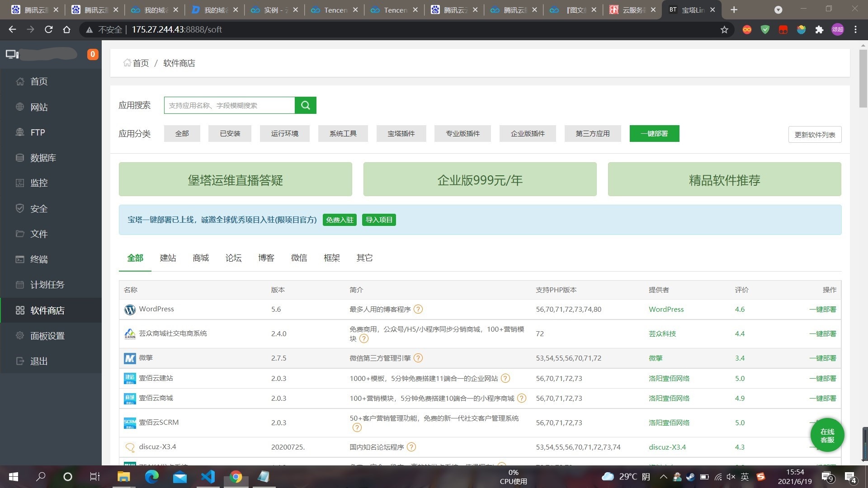The width and height of the screenshot is (868, 488).
Task: Switch to the 框架 tab
Action: [x=332, y=258]
